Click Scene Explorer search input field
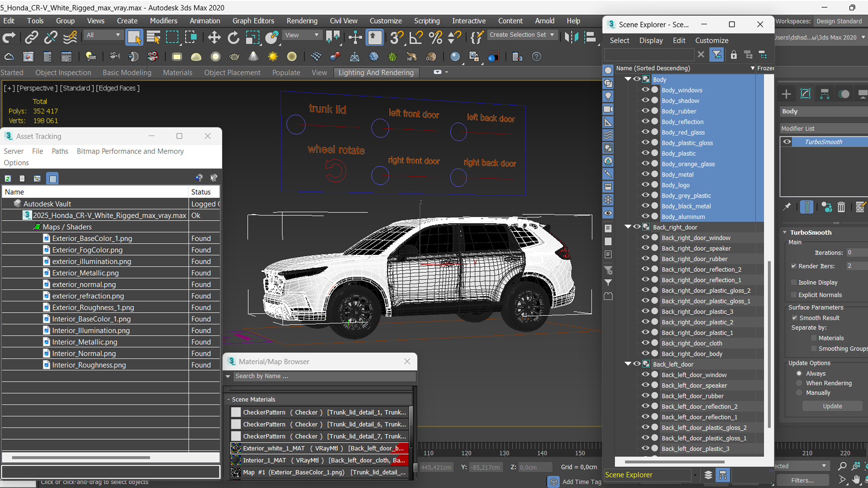This screenshot has width=868, height=488. tap(649, 55)
